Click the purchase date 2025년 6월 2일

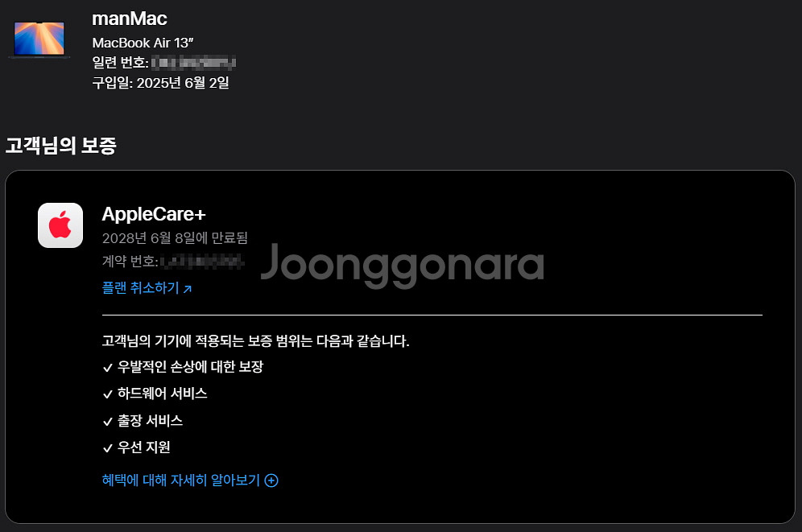click(x=183, y=83)
